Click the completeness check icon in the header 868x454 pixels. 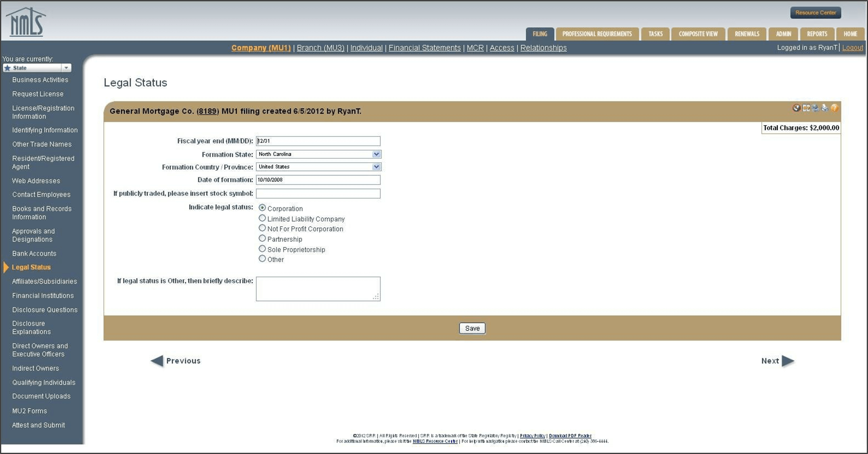[805, 108]
